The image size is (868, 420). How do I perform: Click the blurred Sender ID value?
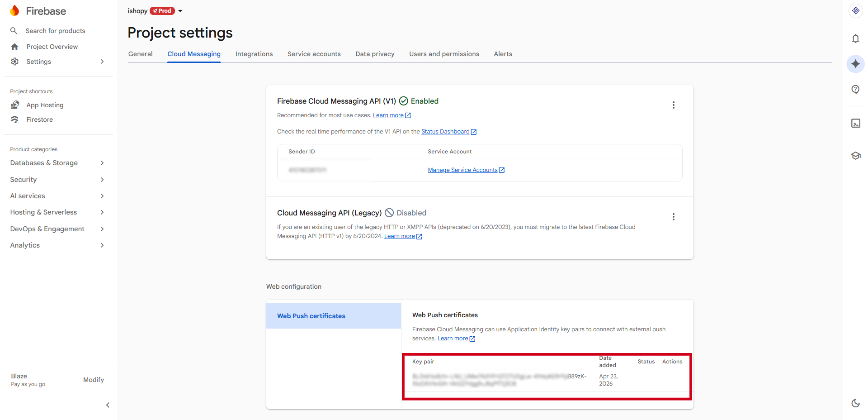307,170
